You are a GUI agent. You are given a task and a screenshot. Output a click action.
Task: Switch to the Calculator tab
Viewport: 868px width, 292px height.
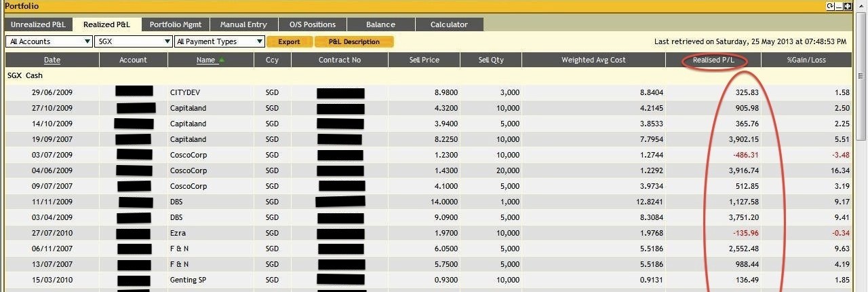coord(449,24)
